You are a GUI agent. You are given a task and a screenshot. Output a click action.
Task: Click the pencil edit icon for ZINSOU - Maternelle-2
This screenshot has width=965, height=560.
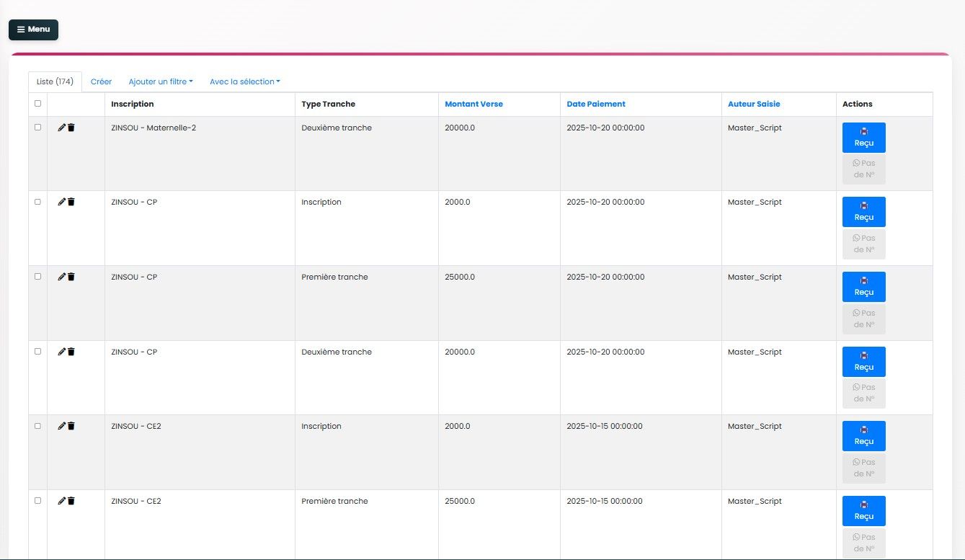tap(61, 128)
